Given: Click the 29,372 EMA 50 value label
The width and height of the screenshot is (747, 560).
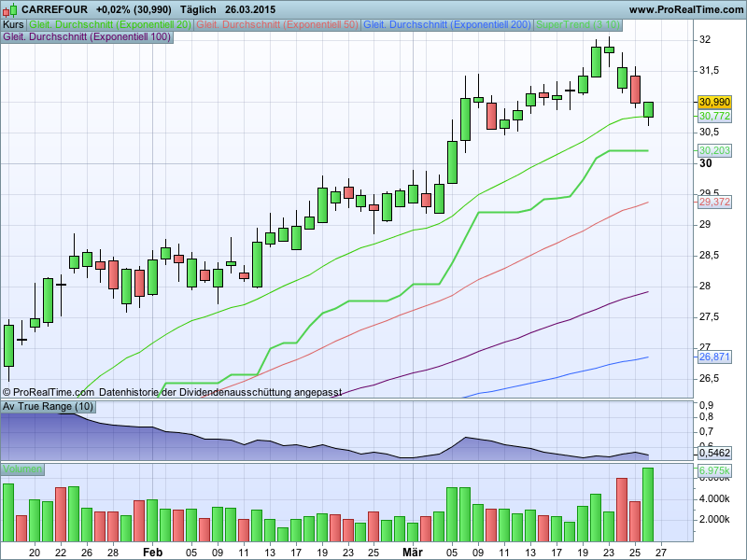Looking at the screenshot, I should [714, 202].
